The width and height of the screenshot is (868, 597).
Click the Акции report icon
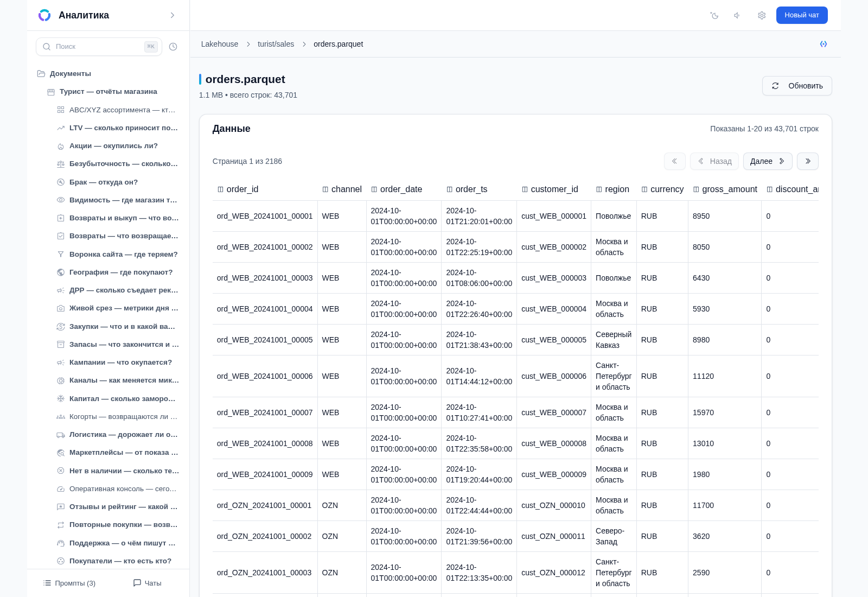coord(61,146)
